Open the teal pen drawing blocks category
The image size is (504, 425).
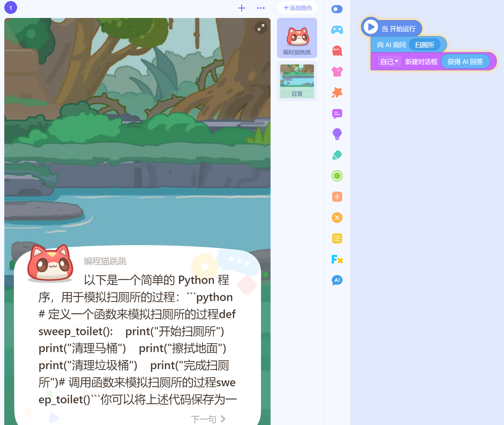tap(337, 155)
